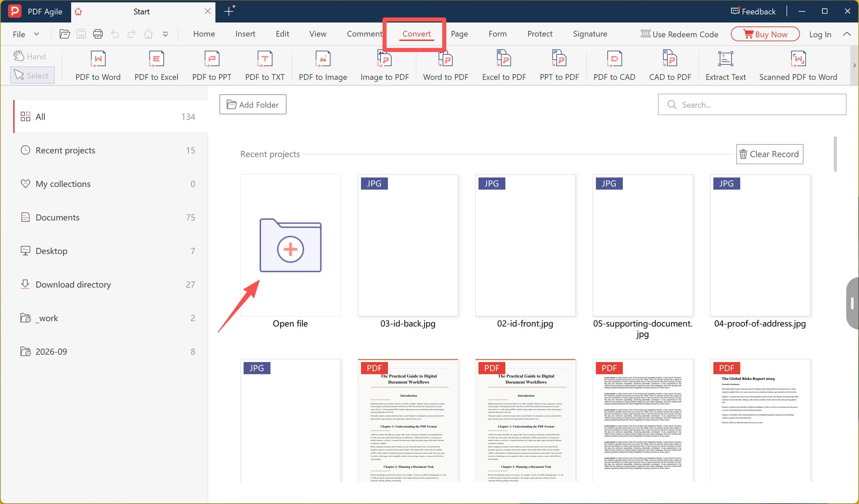Collapse the ribbon with the chevron
This screenshot has width=859, height=504.
pos(847,34)
